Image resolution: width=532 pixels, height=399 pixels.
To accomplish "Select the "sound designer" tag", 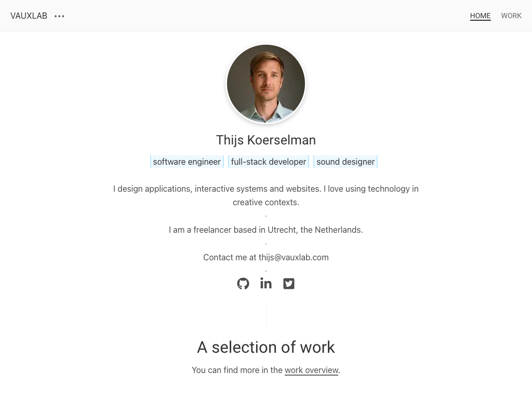I will click(345, 162).
